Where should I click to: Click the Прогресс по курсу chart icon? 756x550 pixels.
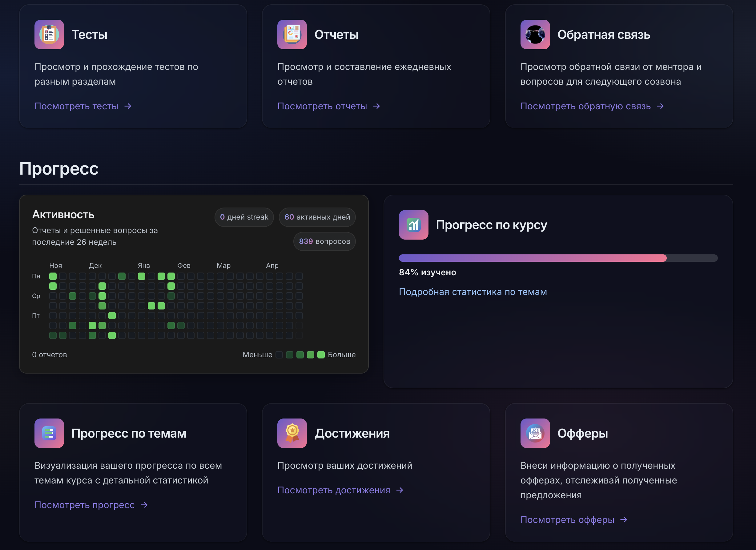pos(413,225)
